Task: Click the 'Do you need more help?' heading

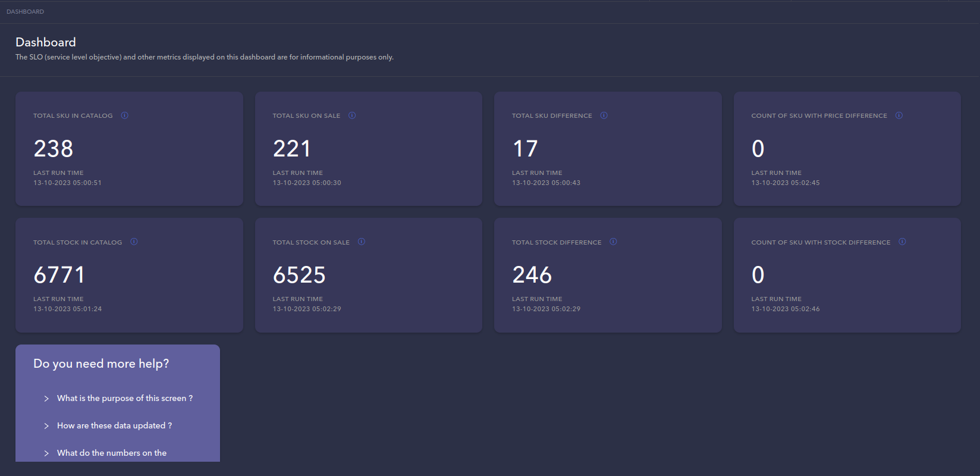Action: [101, 364]
